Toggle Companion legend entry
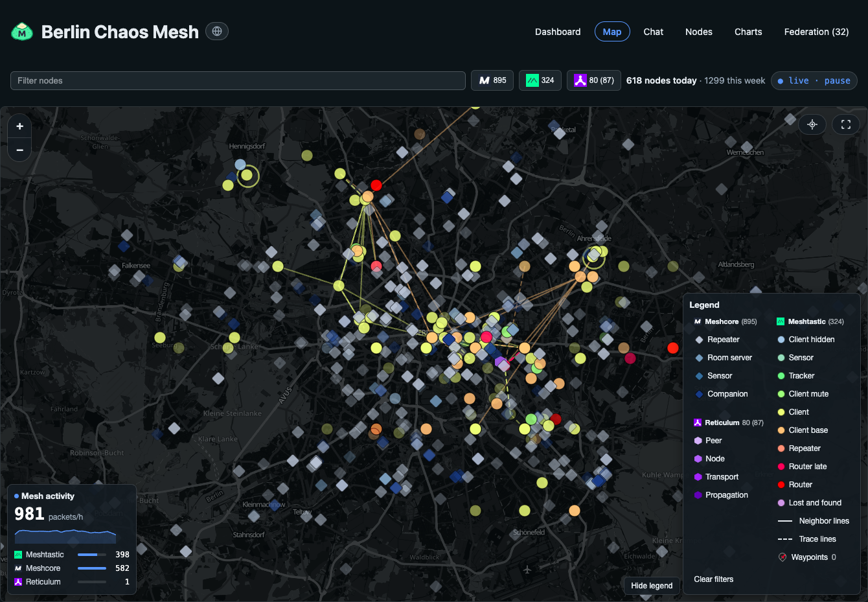868x602 pixels. point(721,394)
